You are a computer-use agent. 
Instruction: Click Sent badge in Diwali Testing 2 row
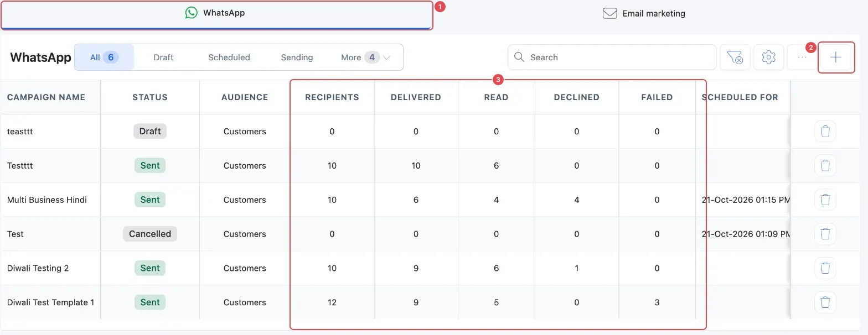pos(150,268)
